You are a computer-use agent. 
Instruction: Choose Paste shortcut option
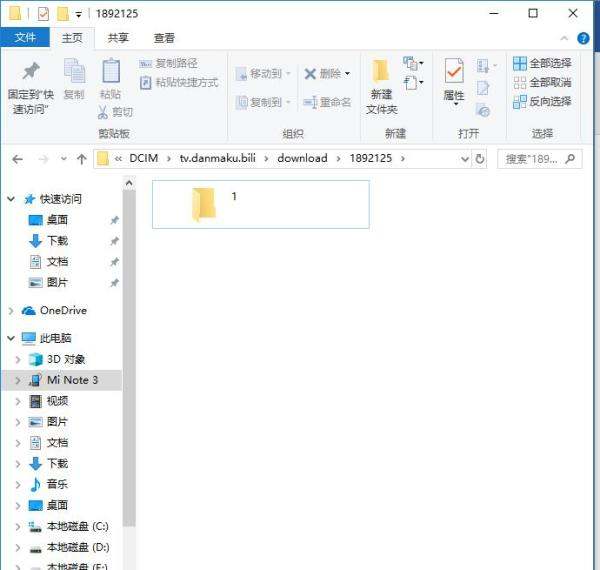[x=179, y=82]
